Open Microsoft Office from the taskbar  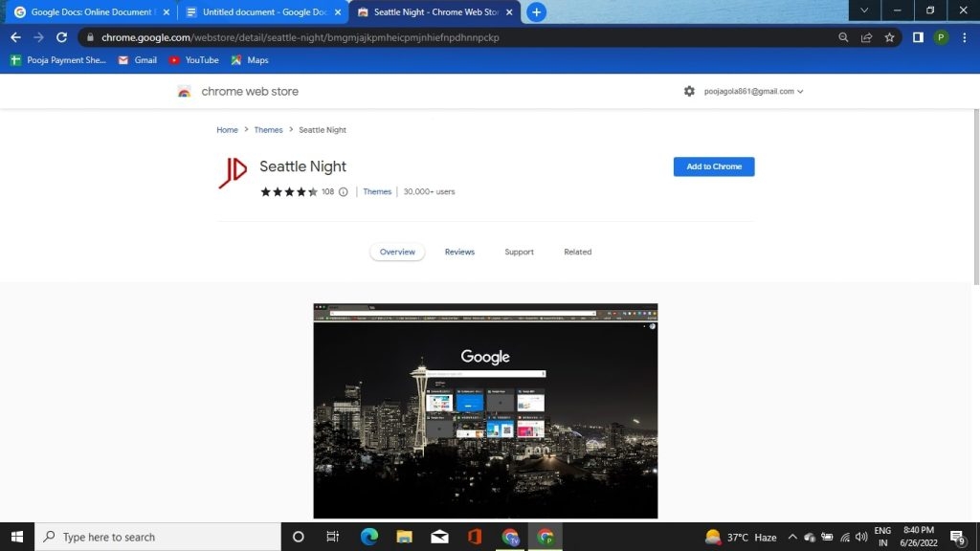pos(475,537)
